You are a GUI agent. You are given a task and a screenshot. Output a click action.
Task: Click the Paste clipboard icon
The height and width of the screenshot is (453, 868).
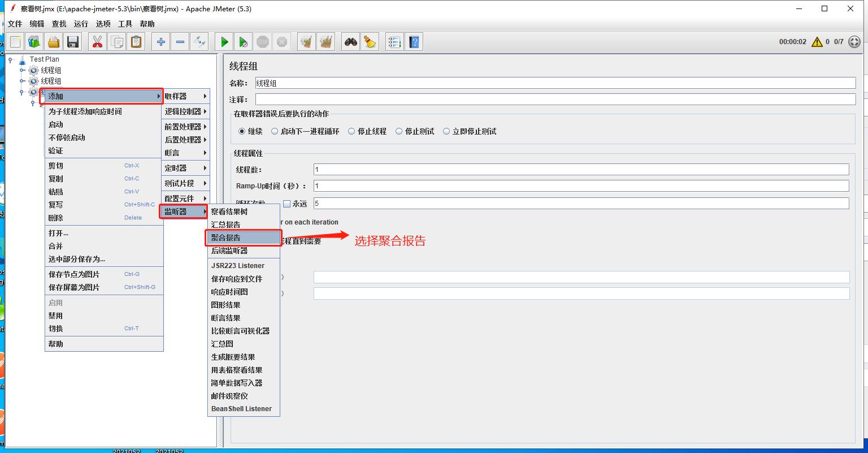(136, 42)
